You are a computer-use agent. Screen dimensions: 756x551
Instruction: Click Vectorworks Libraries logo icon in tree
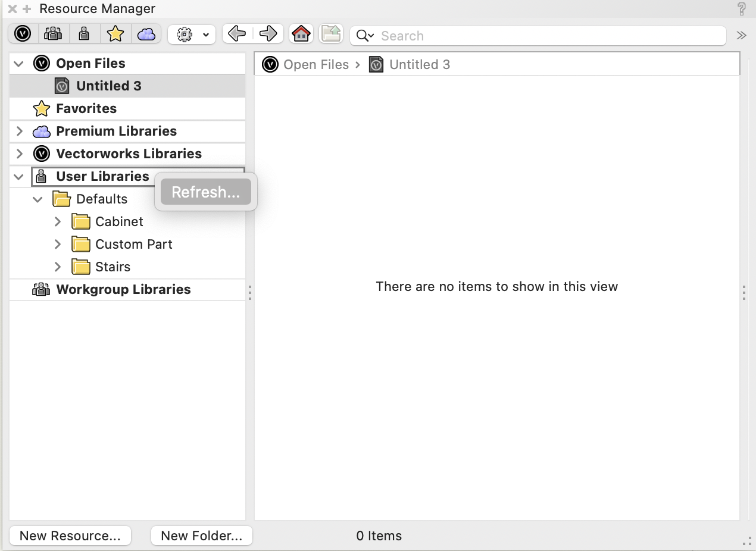click(42, 154)
